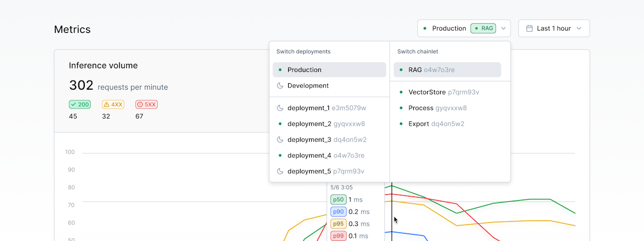Click the 100 y-axis label

70,152
